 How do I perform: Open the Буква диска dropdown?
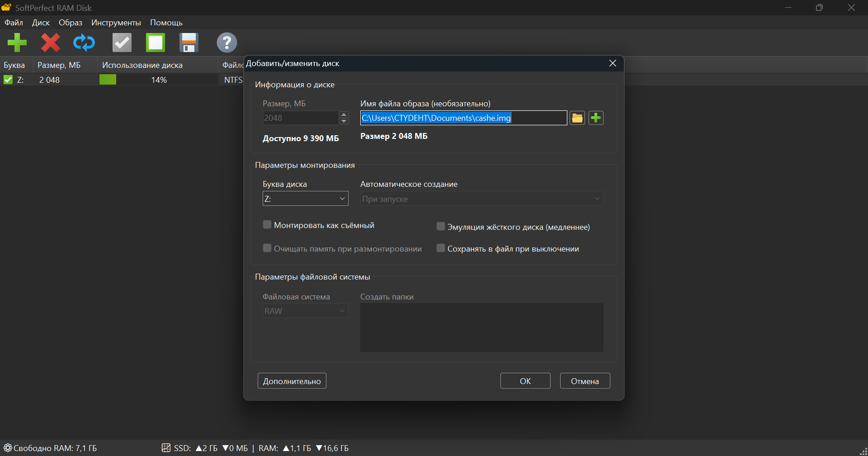306,199
